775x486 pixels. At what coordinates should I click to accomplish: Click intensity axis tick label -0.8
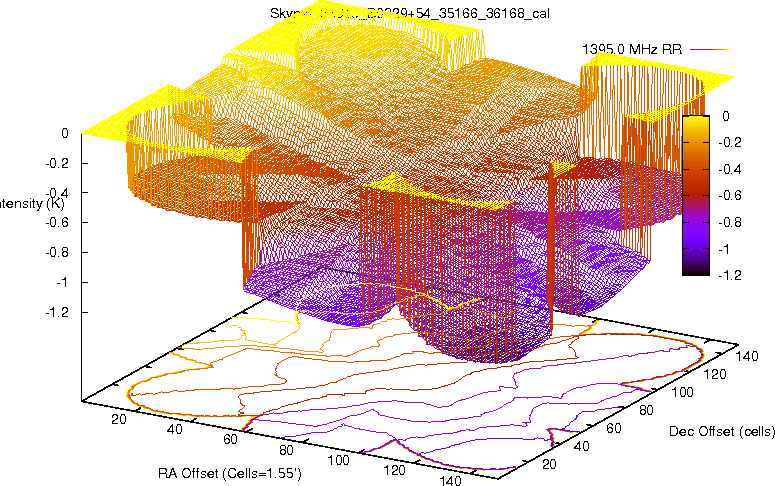tap(57, 253)
